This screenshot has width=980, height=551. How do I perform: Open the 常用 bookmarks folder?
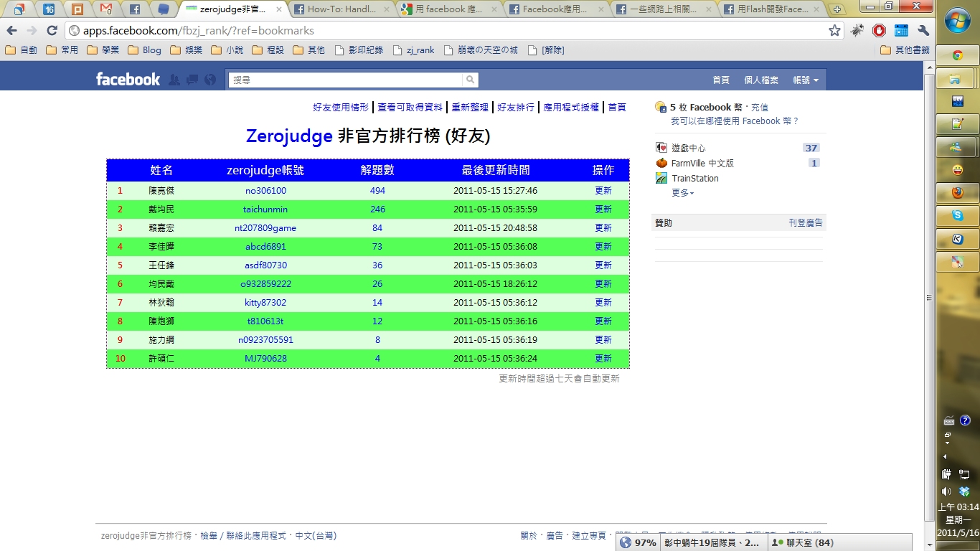click(x=62, y=50)
